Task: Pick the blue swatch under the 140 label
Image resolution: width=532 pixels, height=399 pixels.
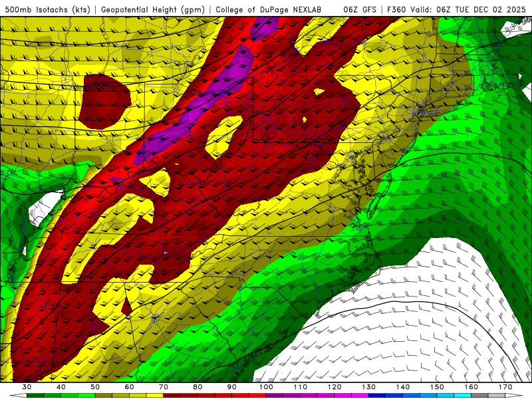Action: [x=412, y=396]
